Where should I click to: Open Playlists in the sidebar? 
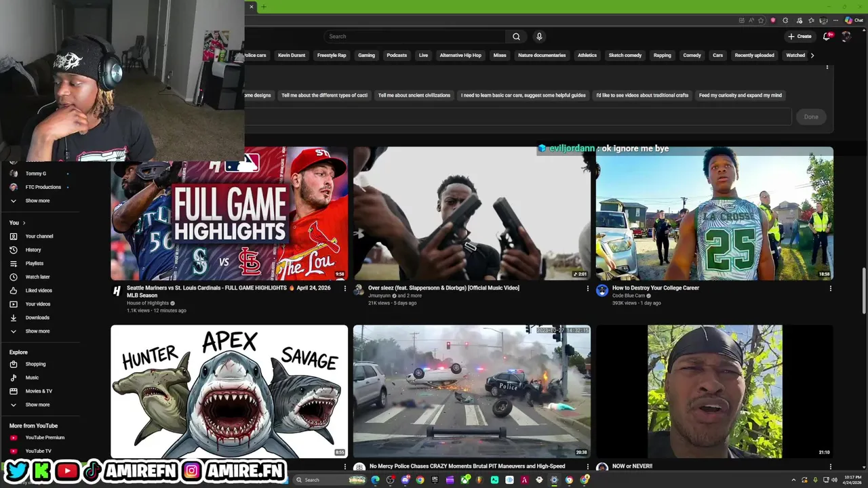35,263
